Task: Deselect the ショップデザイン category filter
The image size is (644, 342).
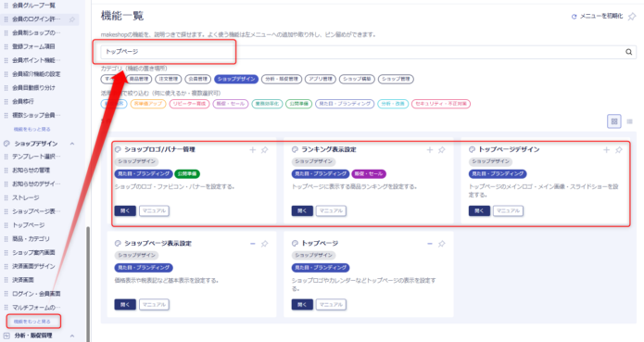Action: pos(236,79)
